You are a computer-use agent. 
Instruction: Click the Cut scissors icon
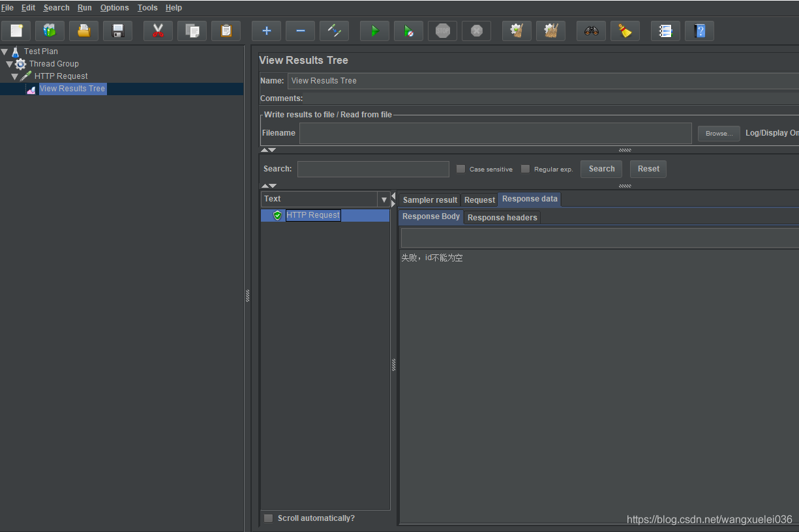click(x=158, y=31)
